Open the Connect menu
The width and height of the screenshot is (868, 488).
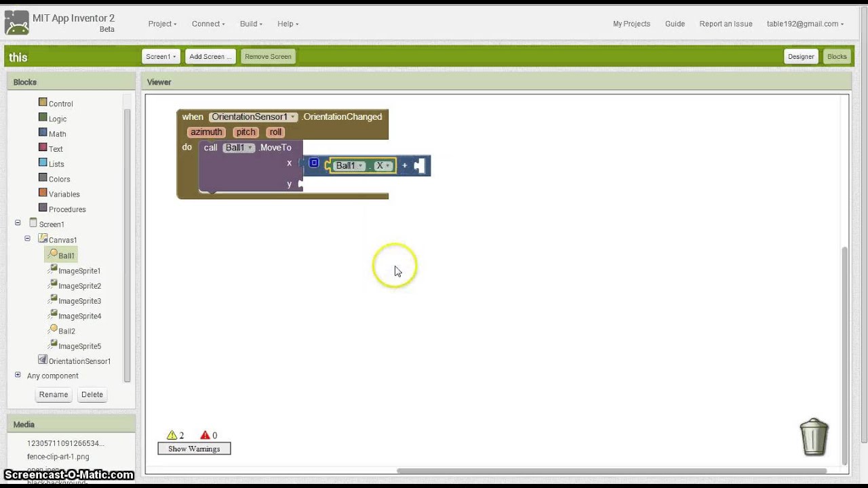(x=208, y=24)
